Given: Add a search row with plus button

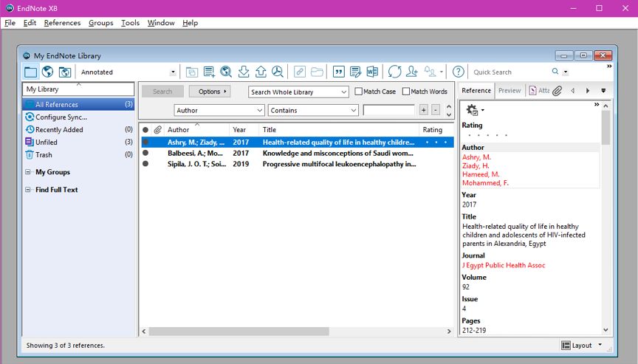Looking at the screenshot, I should pyautogui.click(x=424, y=110).
